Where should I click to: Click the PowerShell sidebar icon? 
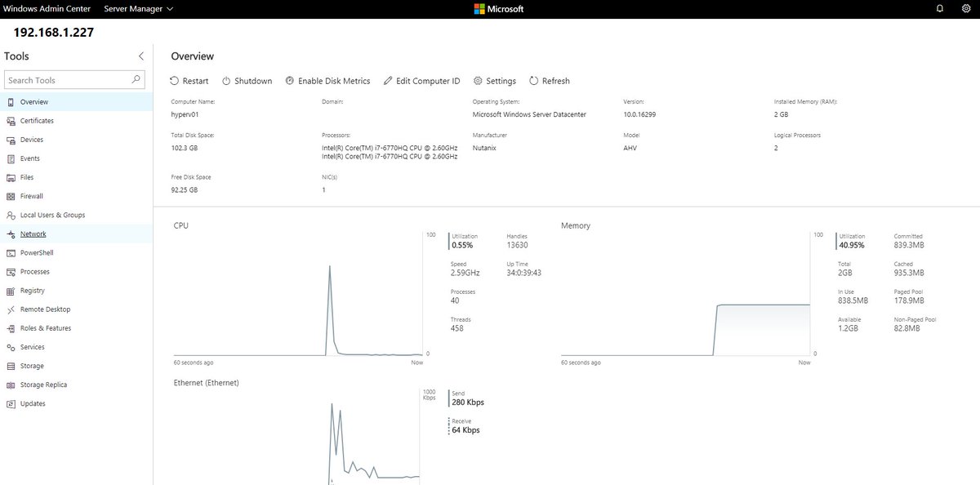11,253
